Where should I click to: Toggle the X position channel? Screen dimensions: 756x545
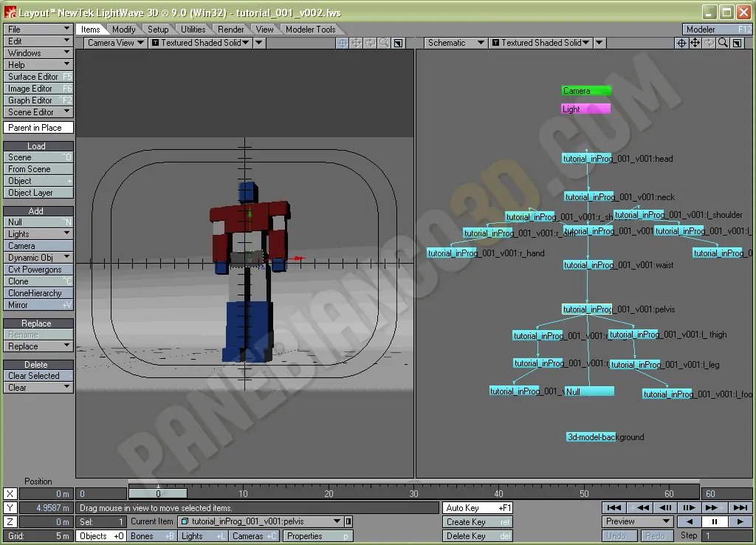point(10,493)
